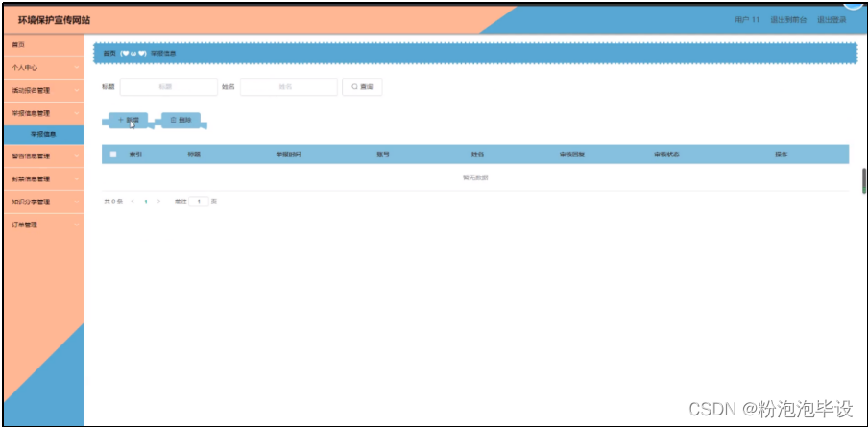Click the 操作 column header
Image resolution: width=868 pixels, height=427 pixels.
(x=781, y=154)
